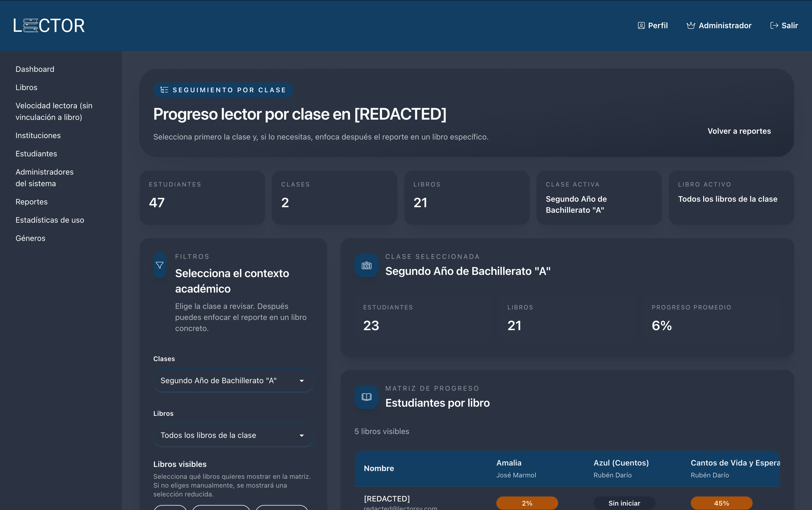This screenshot has height=510, width=812.
Task: Click the Libros dropdown arrow
Action: (x=302, y=435)
